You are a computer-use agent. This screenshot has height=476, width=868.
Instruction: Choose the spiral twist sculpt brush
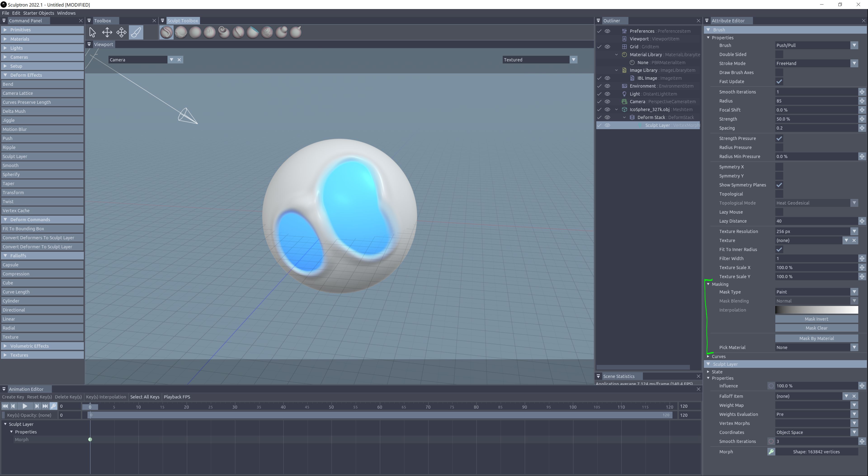tap(224, 32)
